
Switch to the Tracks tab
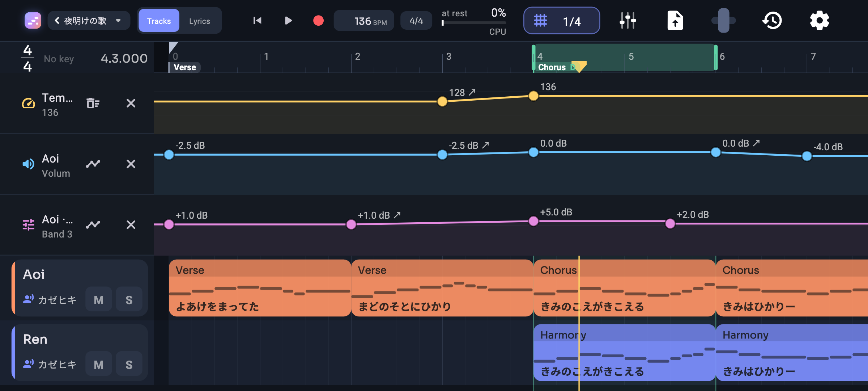(x=159, y=21)
